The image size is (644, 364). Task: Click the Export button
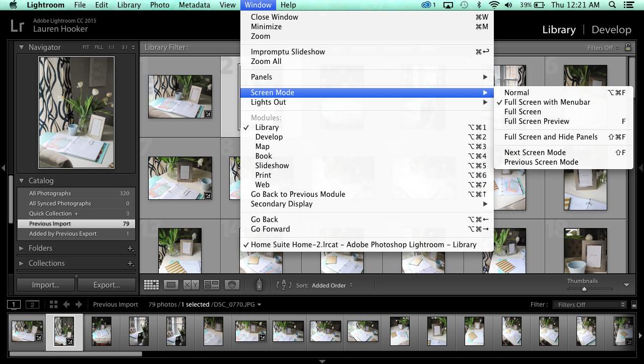(107, 284)
